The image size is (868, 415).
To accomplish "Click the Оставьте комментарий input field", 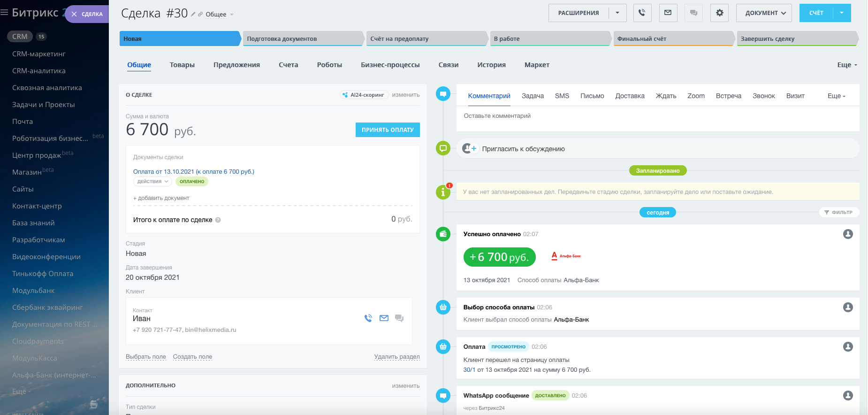I will coord(657,116).
